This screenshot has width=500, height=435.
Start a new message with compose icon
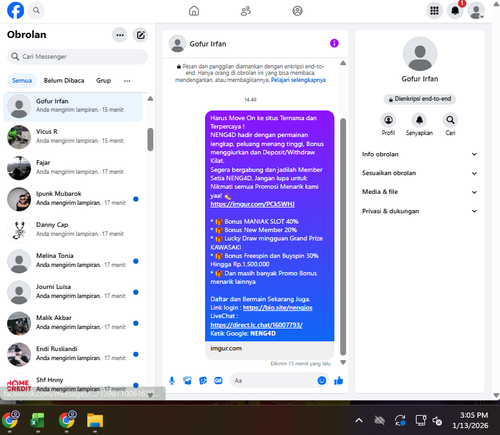(x=141, y=35)
